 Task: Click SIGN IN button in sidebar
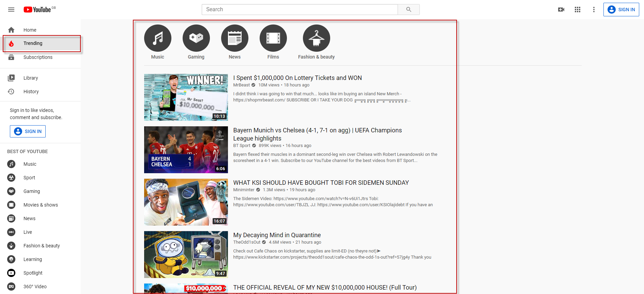pyautogui.click(x=28, y=131)
